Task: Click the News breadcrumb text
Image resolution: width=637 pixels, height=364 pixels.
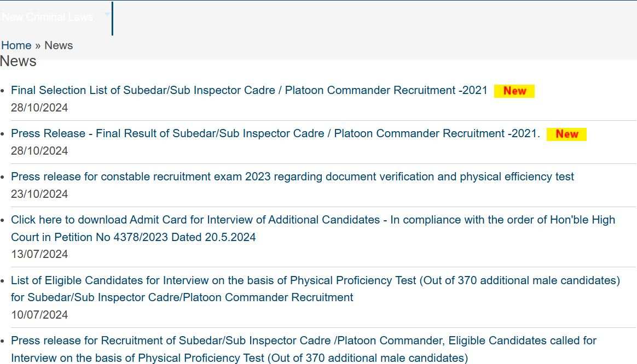Action: pyautogui.click(x=59, y=45)
